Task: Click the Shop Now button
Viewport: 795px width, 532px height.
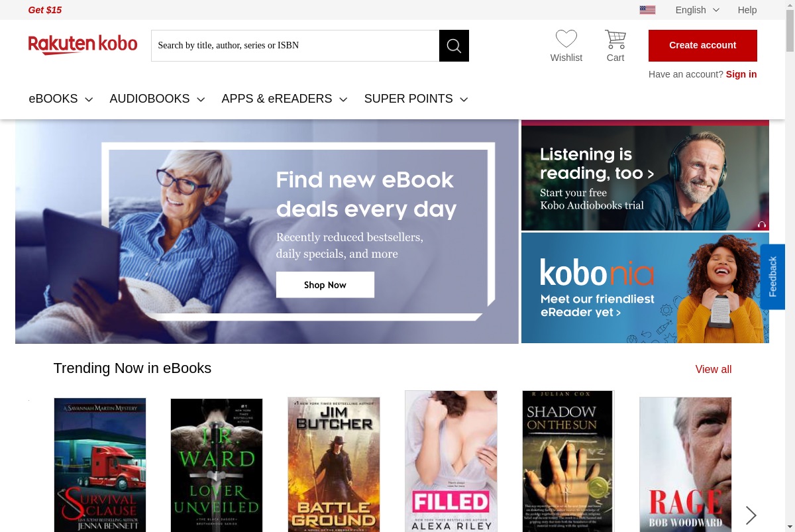Action: point(325,285)
